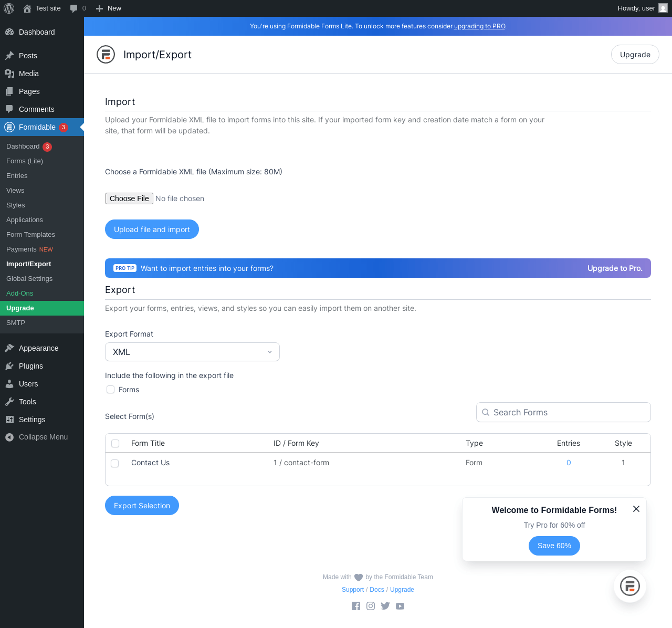The image size is (672, 628).
Task: Open the Instagram icon in footer
Action: 371,606
